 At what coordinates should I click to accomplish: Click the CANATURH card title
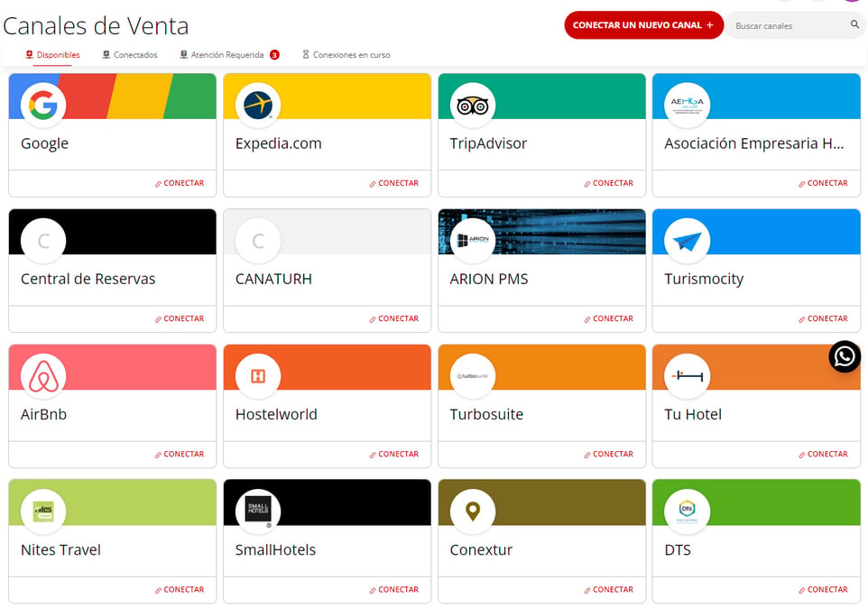click(273, 279)
